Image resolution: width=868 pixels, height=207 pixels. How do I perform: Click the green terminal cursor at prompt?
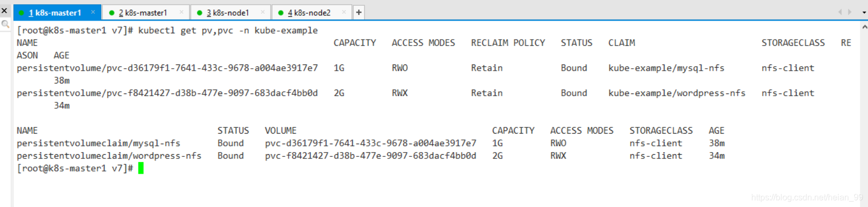point(141,168)
